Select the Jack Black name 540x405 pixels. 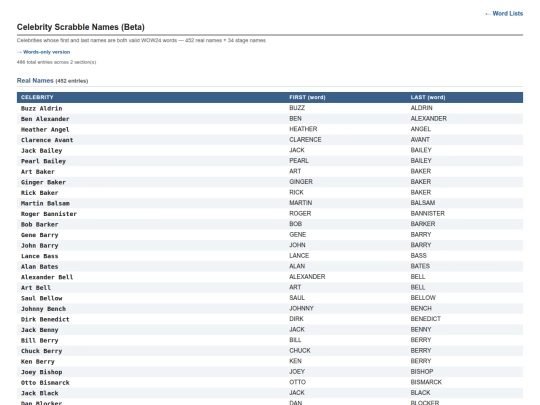point(40,393)
